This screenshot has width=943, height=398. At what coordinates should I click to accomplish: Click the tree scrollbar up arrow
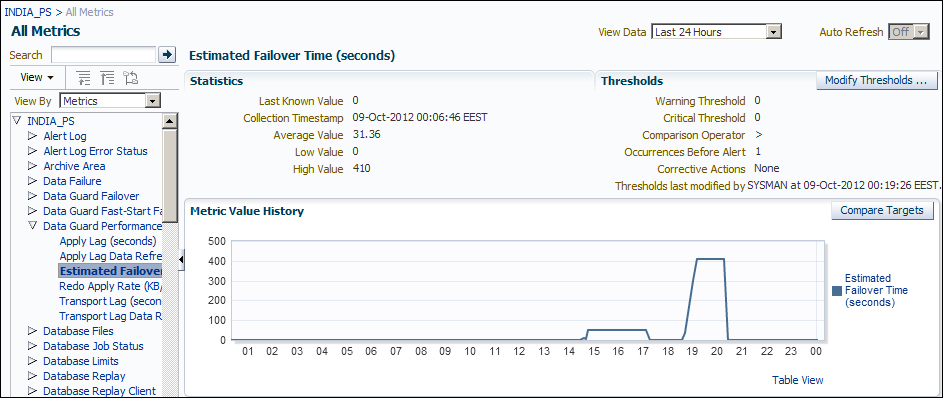pyautogui.click(x=170, y=121)
